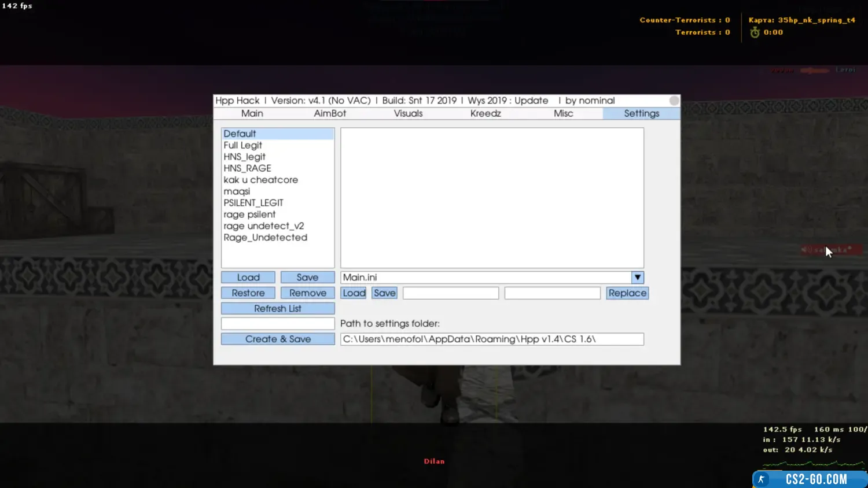Viewport: 868px width, 488px height.
Task: Pick the PSILENT_LEGIT config
Action: pyautogui.click(x=253, y=203)
